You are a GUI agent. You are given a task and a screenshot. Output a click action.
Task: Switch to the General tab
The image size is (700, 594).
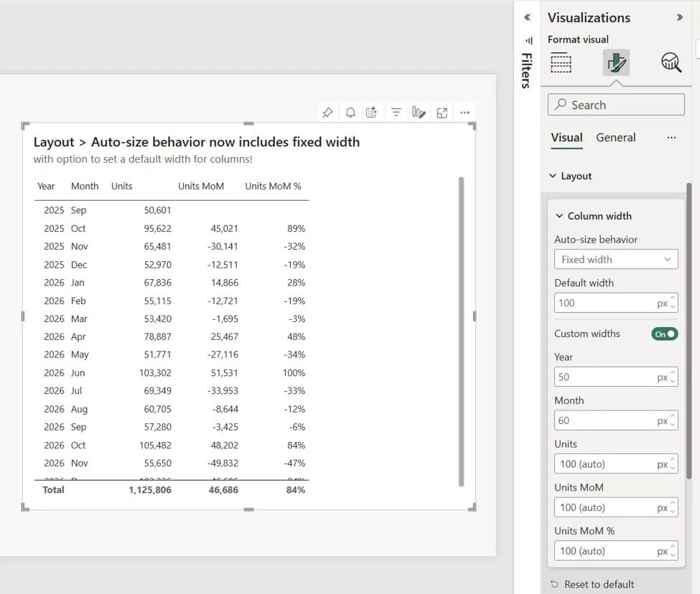pos(615,137)
